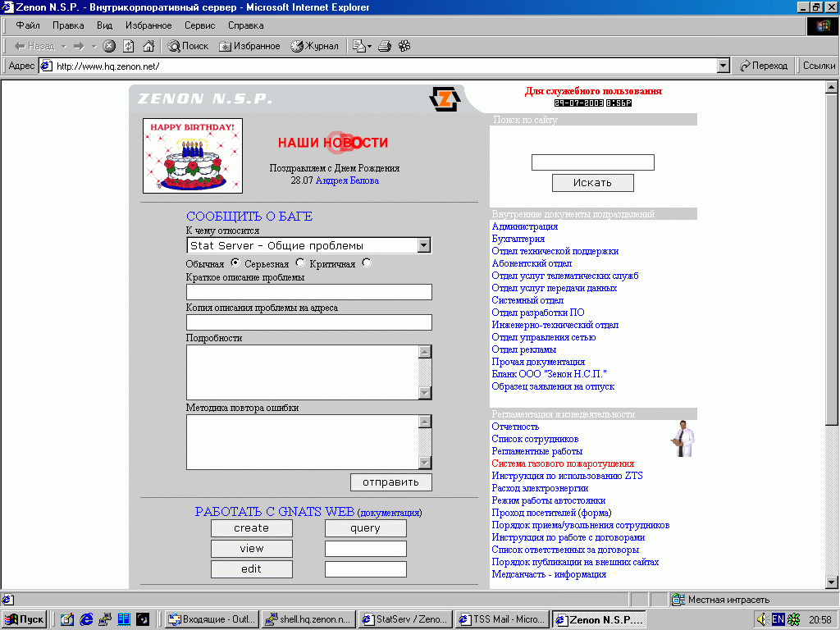Screen dimensions: 840x630
Task: Click the page icon in address bar
Action: [x=47, y=66]
